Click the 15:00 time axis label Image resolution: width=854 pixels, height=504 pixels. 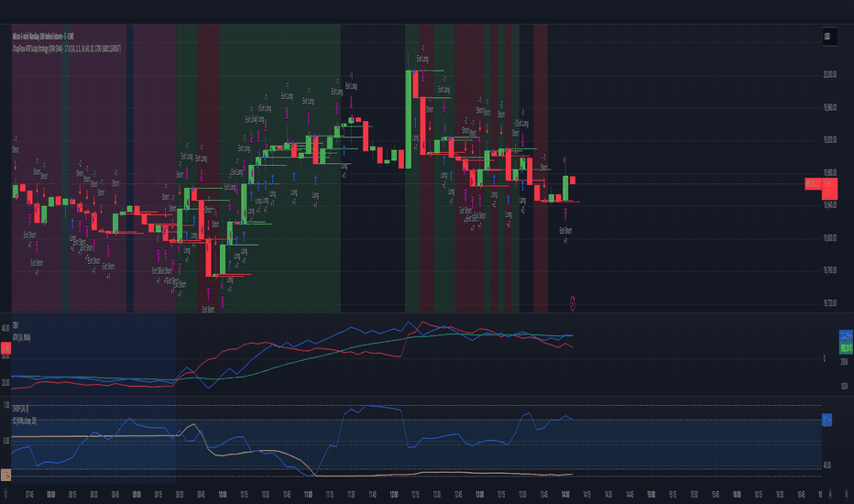[x=651, y=495]
